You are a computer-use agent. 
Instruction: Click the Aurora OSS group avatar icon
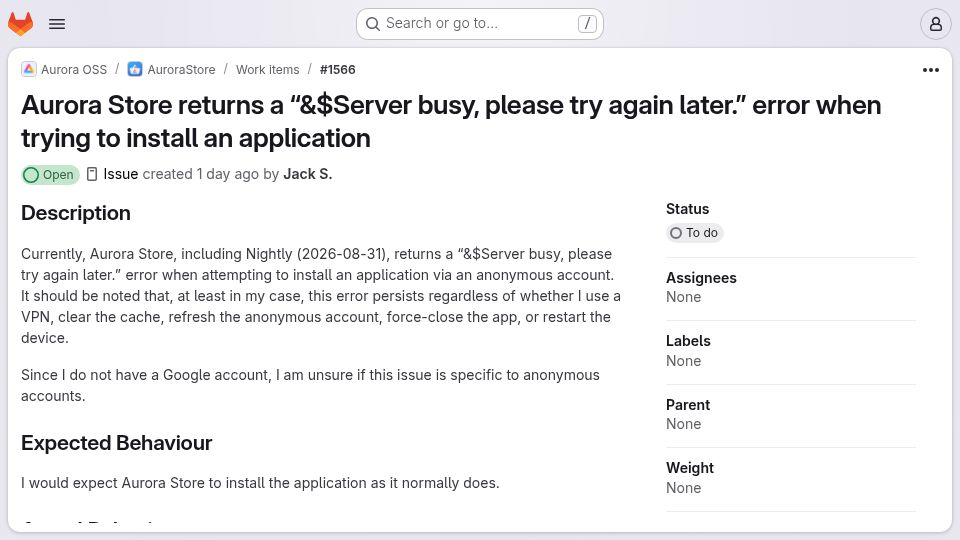[28, 69]
